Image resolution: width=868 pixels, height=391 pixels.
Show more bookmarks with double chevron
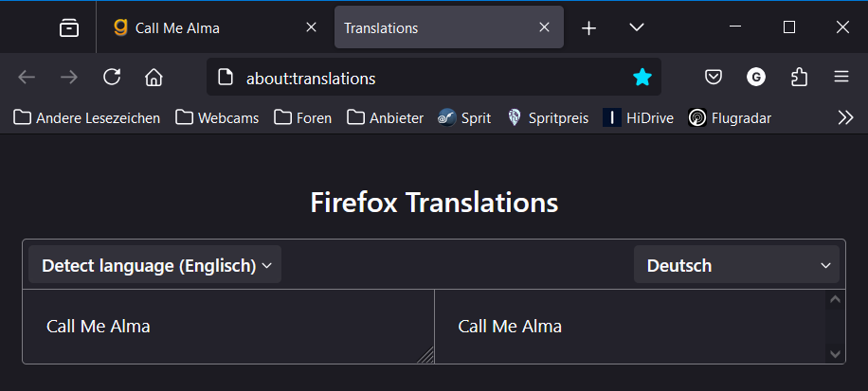click(846, 117)
